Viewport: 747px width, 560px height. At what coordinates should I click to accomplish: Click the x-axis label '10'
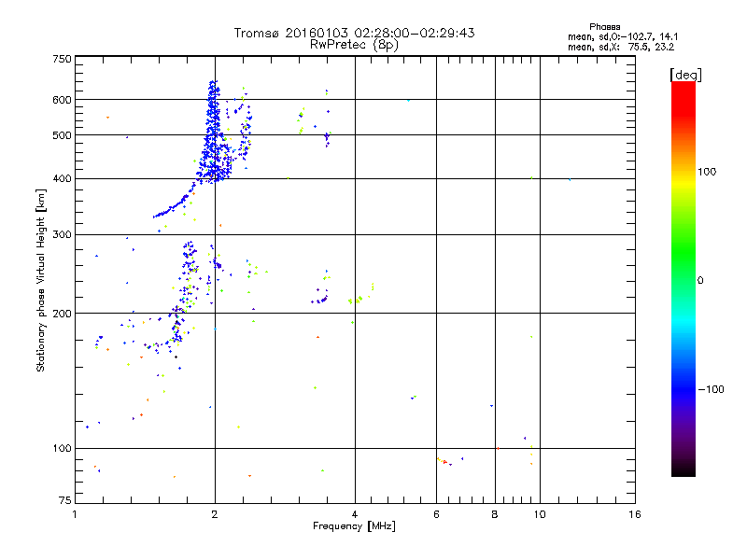pyautogui.click(x=540, y=514)
